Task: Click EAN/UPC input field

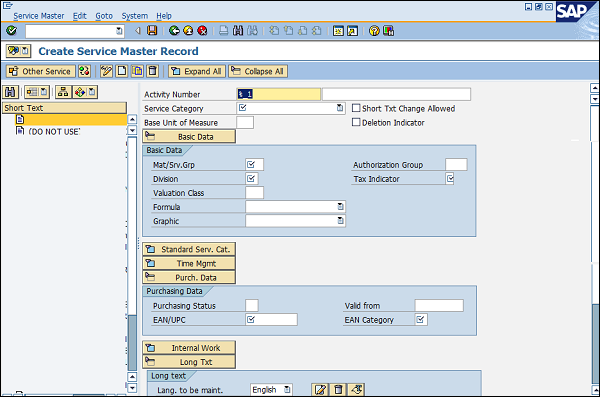Action: click(x=271, y=319)
